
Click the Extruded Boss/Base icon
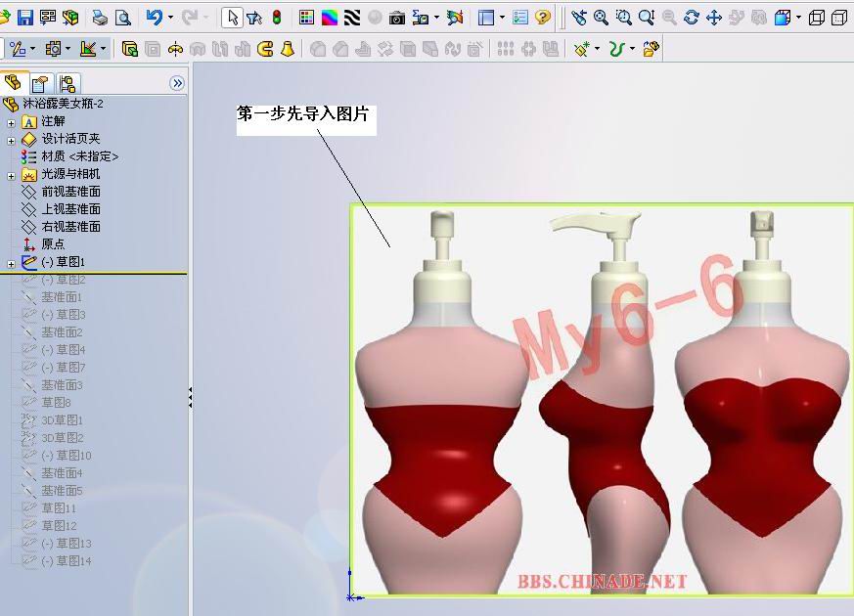[x=130, y=49]
